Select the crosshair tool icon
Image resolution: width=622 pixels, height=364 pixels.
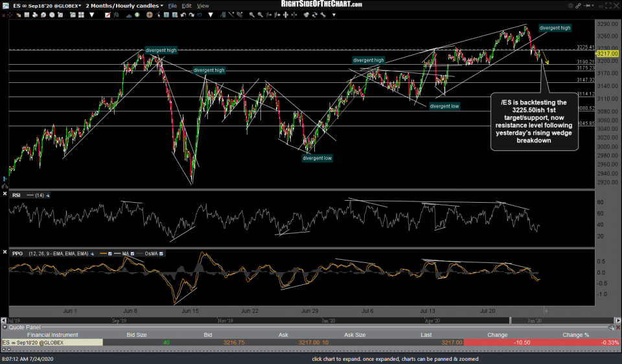(149, 15)
